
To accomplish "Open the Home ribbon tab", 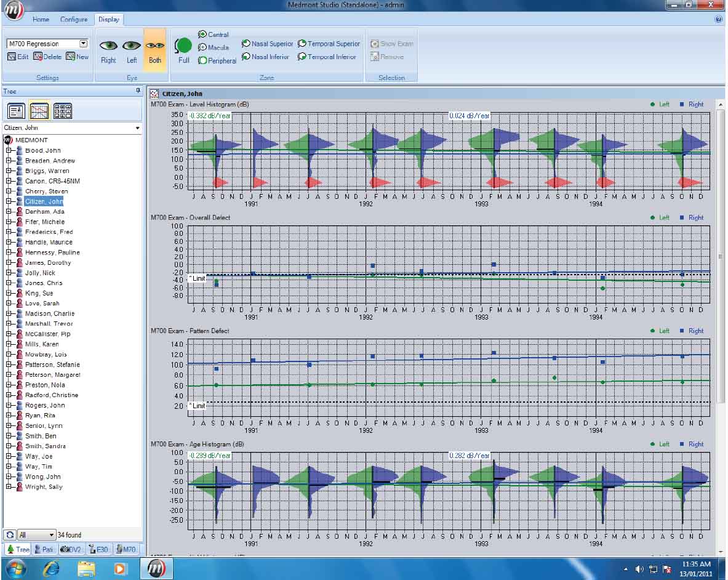I will (41, 20).
